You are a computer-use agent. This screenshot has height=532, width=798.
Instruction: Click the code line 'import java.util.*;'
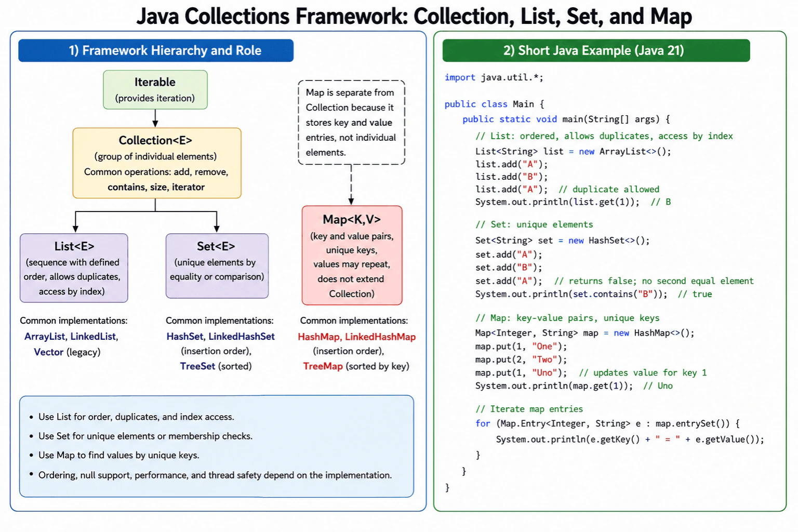pos(494,77)
